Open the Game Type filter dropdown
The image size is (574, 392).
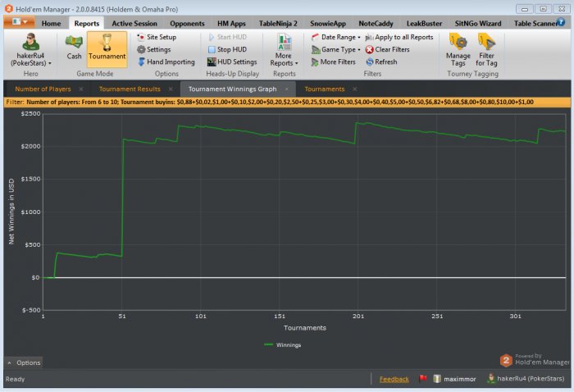coord(335,49)
